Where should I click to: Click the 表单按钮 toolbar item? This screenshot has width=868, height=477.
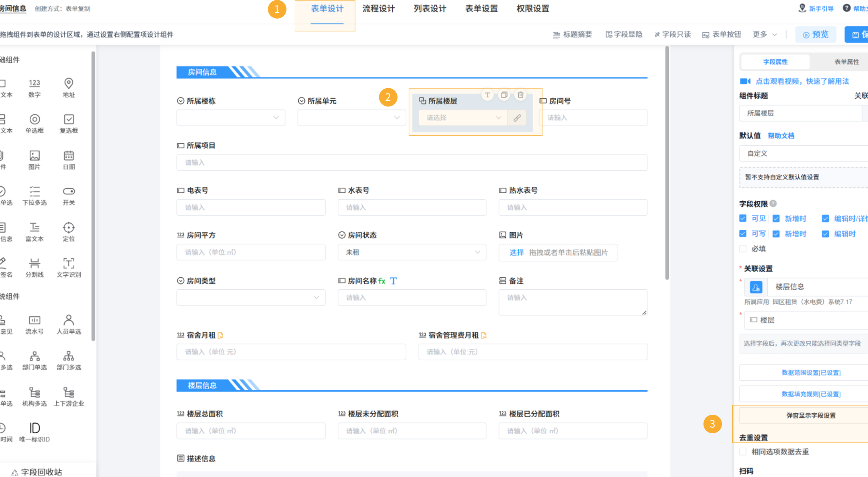point(721,35)
